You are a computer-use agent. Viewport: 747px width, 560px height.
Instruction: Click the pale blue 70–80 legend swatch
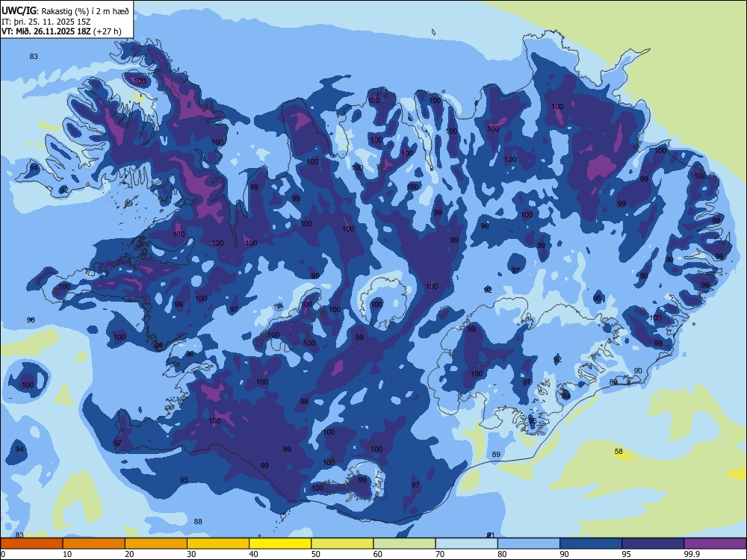pyautogui.click(x=467, y=544)
